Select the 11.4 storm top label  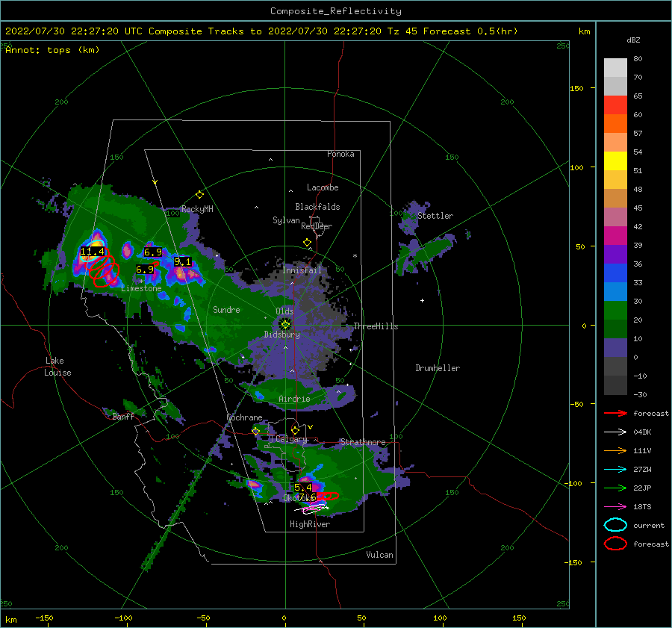[x=92, y=252]
